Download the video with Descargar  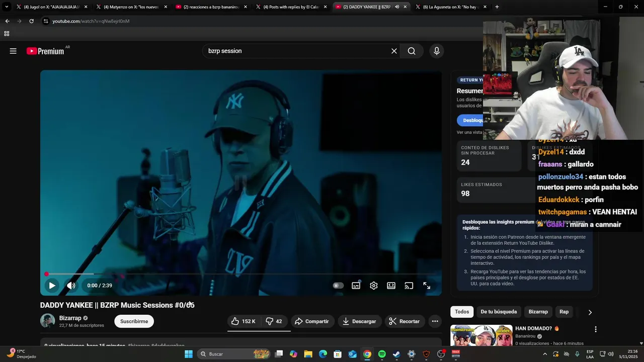(359, 321)
